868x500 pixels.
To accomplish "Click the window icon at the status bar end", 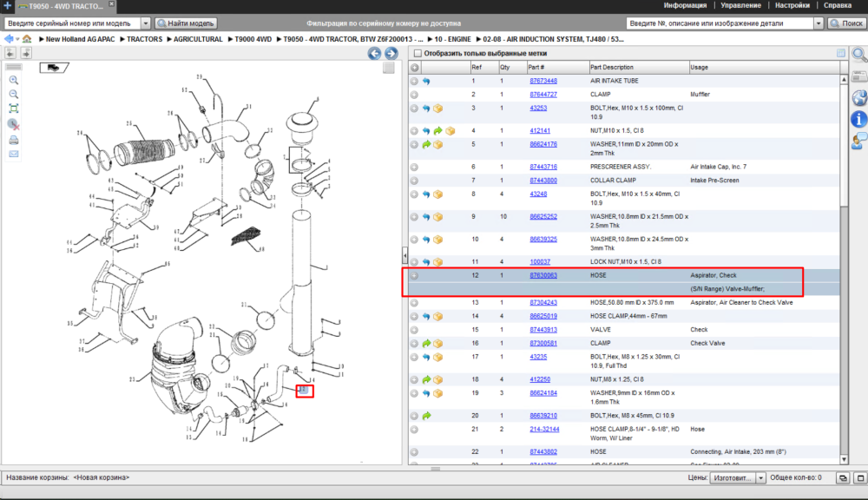I will click(x=860, y=477).
